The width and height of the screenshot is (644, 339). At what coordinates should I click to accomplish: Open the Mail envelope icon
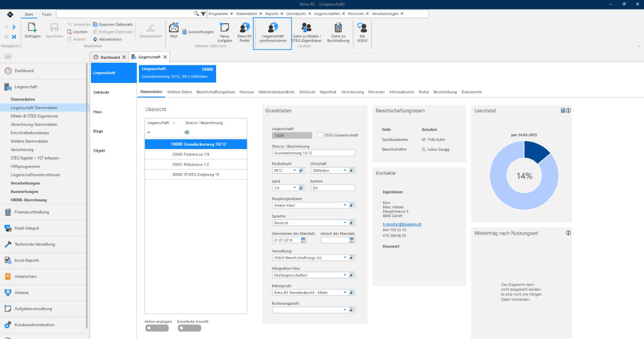(174, 27)
